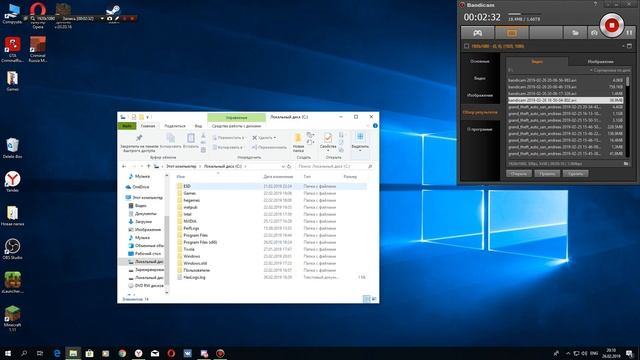Click first button under Bandicam file list
640x360 pixels.
pyautogui.click(x=519, y=173)
